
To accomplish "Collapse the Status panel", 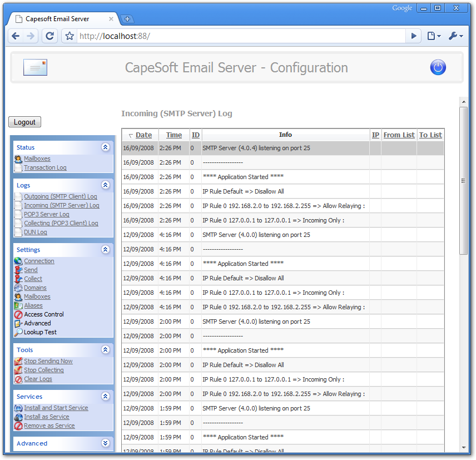I will [105, 147].
